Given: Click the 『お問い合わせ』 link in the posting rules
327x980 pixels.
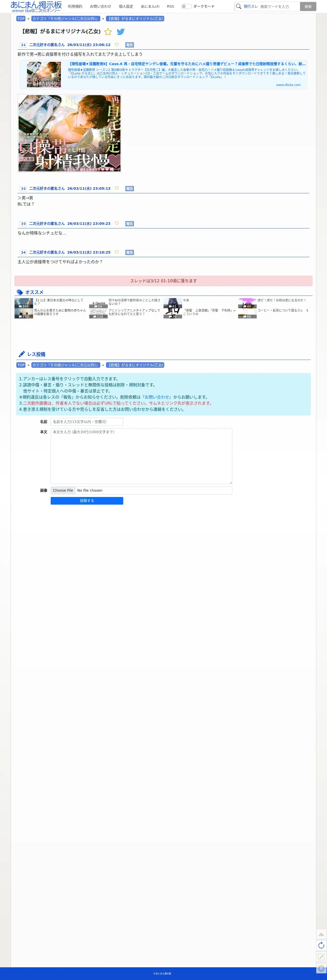Looking at the screenshot, I should [x=157, y=397].
